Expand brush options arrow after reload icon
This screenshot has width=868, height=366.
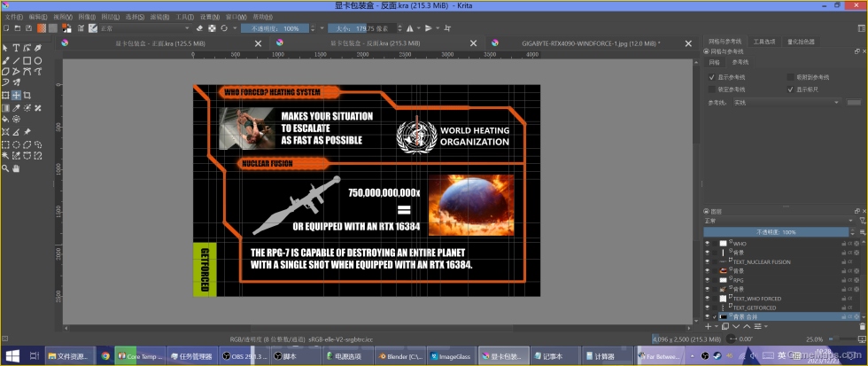pos(236,28)
